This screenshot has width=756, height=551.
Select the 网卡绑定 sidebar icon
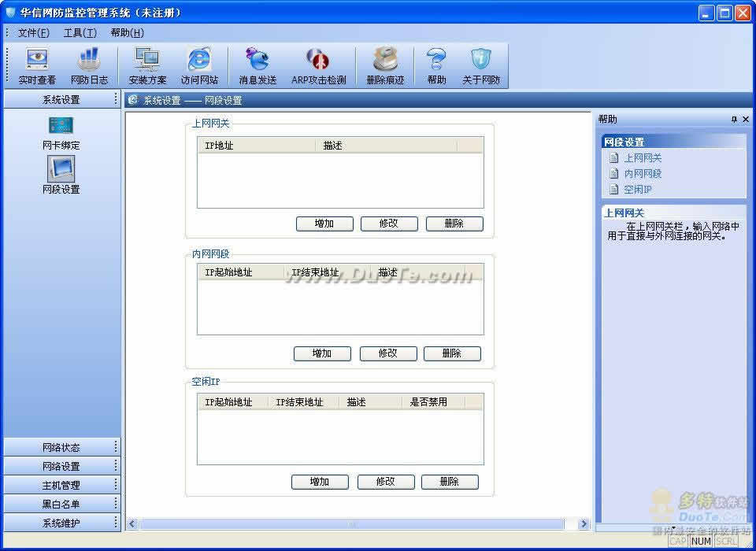click(x=61, y=133)
